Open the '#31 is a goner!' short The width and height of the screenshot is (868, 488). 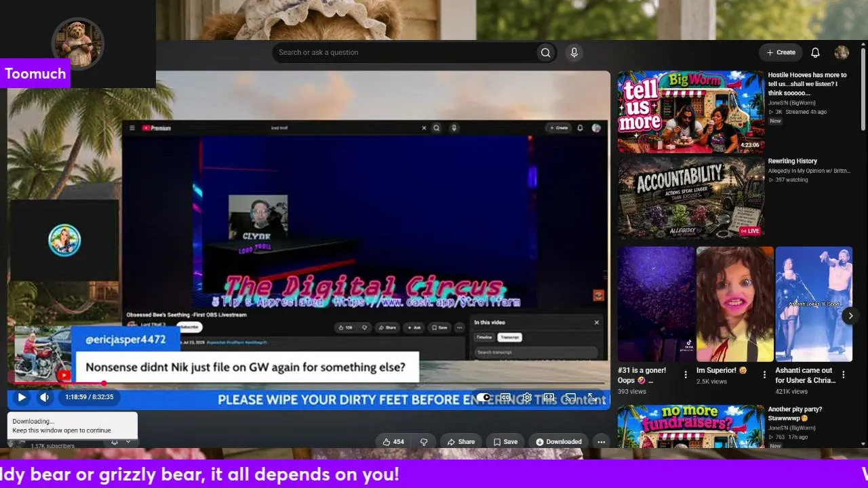(x=656, y=304)
